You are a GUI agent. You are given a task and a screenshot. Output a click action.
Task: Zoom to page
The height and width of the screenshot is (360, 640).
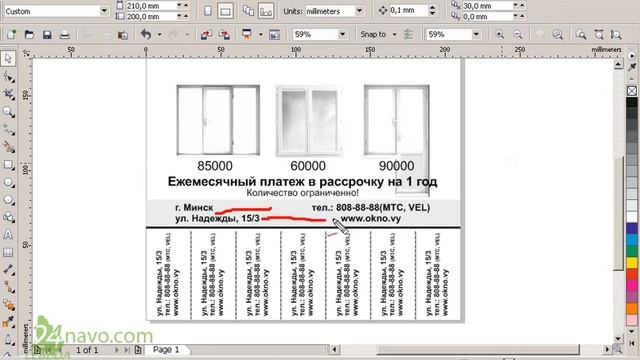580,35
